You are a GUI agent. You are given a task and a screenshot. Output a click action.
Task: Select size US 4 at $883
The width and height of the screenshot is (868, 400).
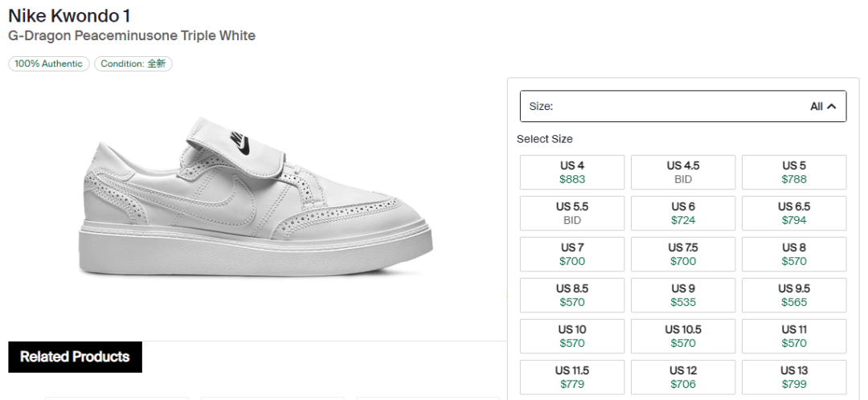571,172
